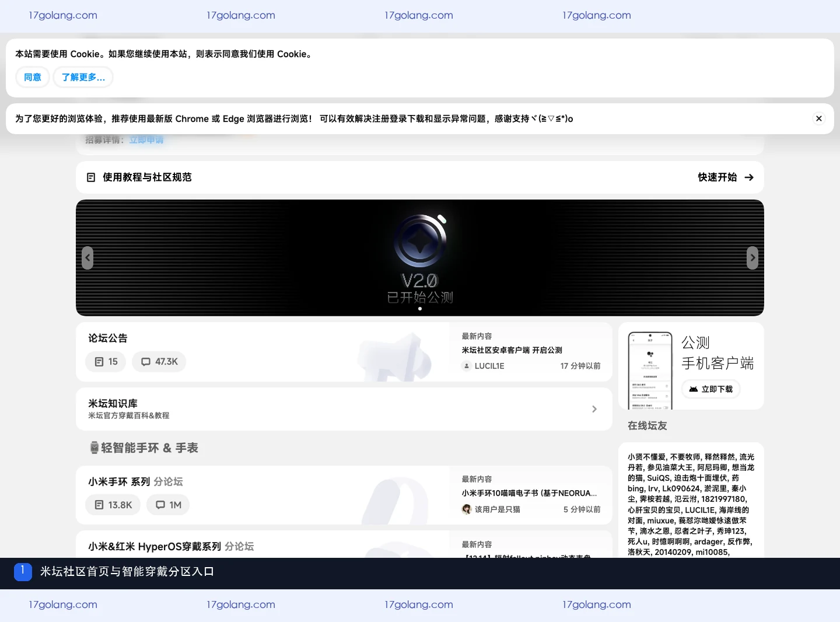
Task: Open 该用户是只猫 user avatar
Action: point(467,509)
